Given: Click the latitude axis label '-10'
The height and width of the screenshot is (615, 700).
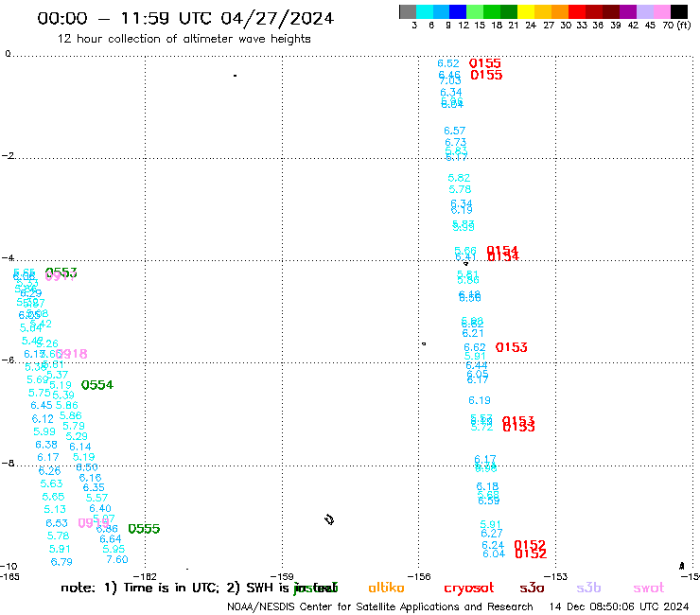Looking at the screenshot, I should [x=9, y=567].
